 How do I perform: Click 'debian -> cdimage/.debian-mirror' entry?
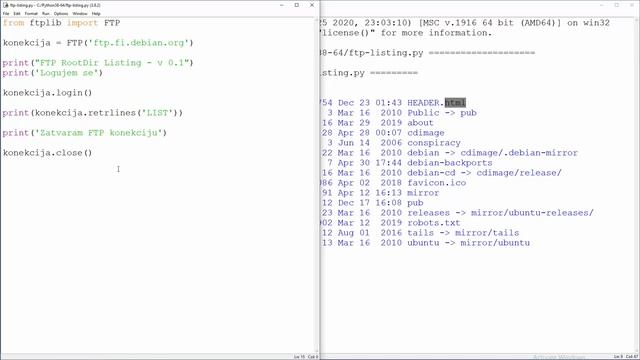[x=492, y=153]
